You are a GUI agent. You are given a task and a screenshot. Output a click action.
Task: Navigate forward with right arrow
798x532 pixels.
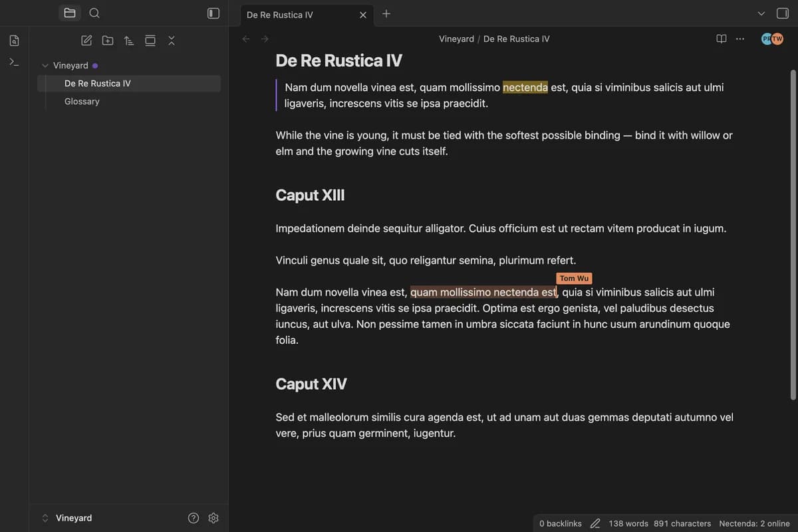pos(265,39)
